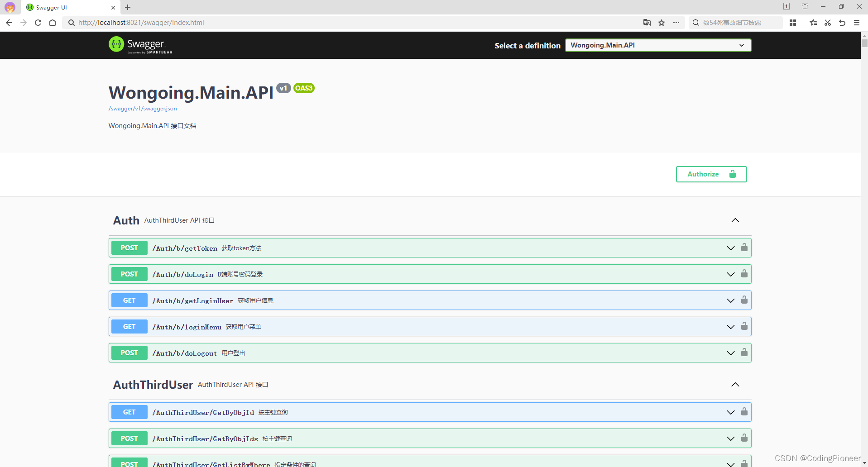
Task: Click the browser search box
Action: pos(736,23)
